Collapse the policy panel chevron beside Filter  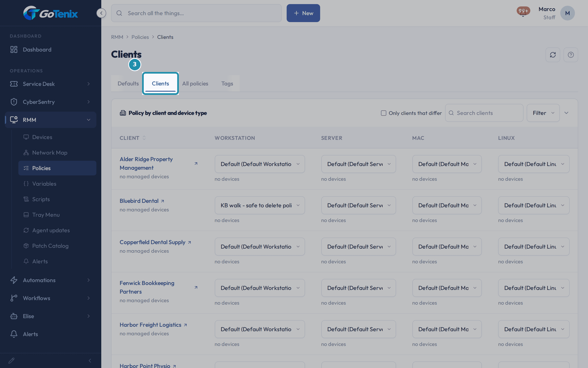(x=566, y=113)
